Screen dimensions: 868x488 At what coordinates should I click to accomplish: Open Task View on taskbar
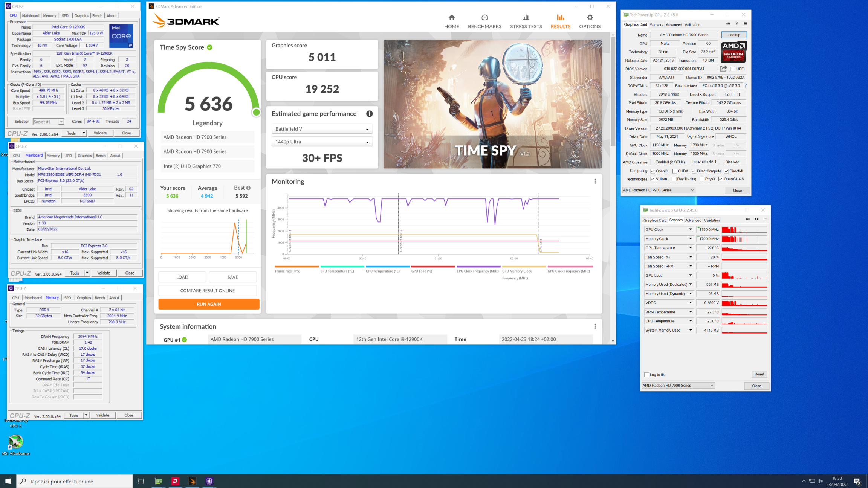pos(141,481)
